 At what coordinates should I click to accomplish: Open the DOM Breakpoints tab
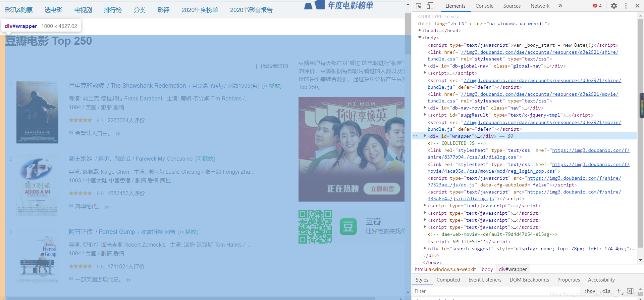click(529, 280)
